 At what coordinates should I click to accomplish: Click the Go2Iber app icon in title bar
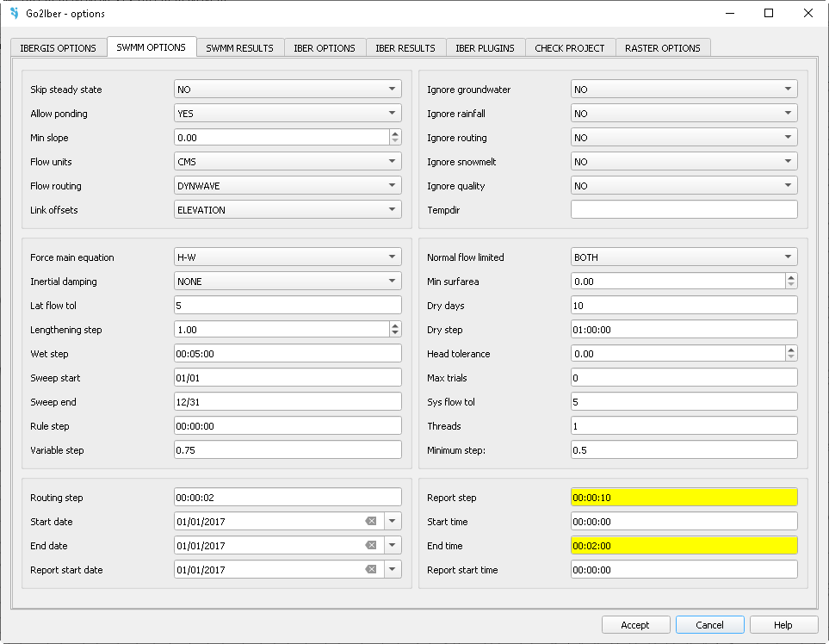(x=14, y=14)
